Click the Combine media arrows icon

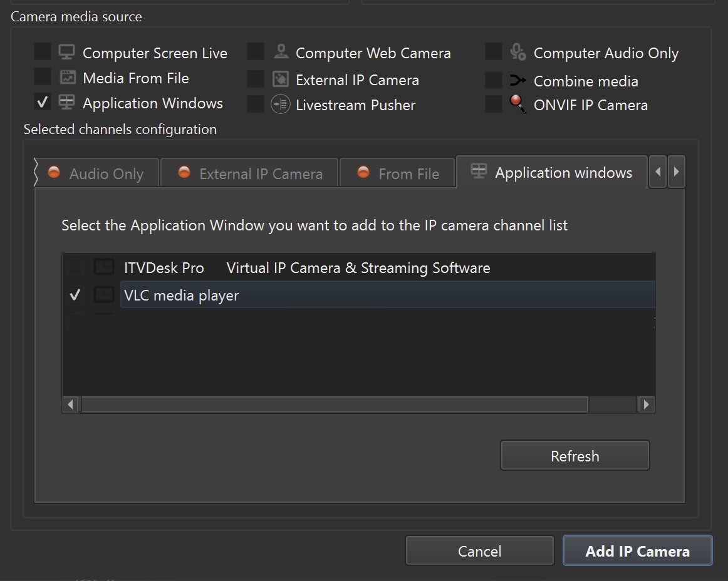[518, 81]
